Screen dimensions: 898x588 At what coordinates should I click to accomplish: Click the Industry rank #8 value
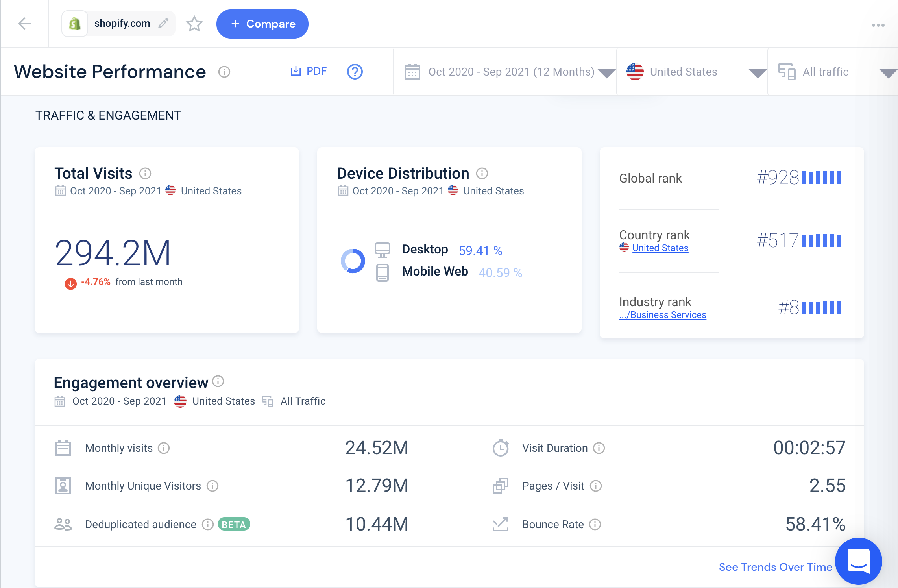point(789,307)
